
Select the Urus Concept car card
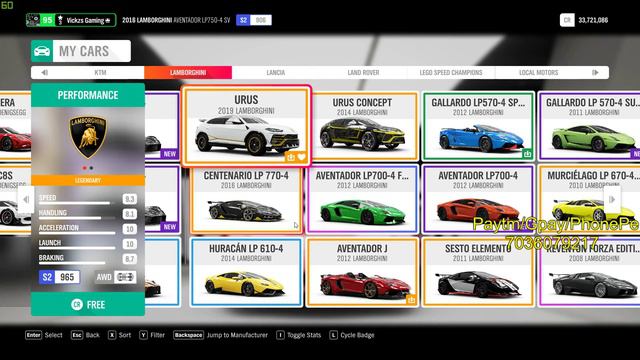click(x=362, y=126)
